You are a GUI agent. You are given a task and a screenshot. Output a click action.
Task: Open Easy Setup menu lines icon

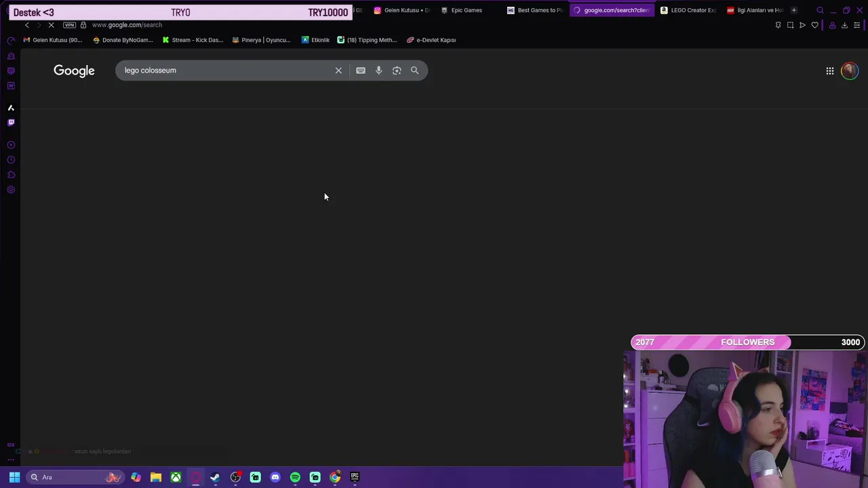(x=856, y=25)
